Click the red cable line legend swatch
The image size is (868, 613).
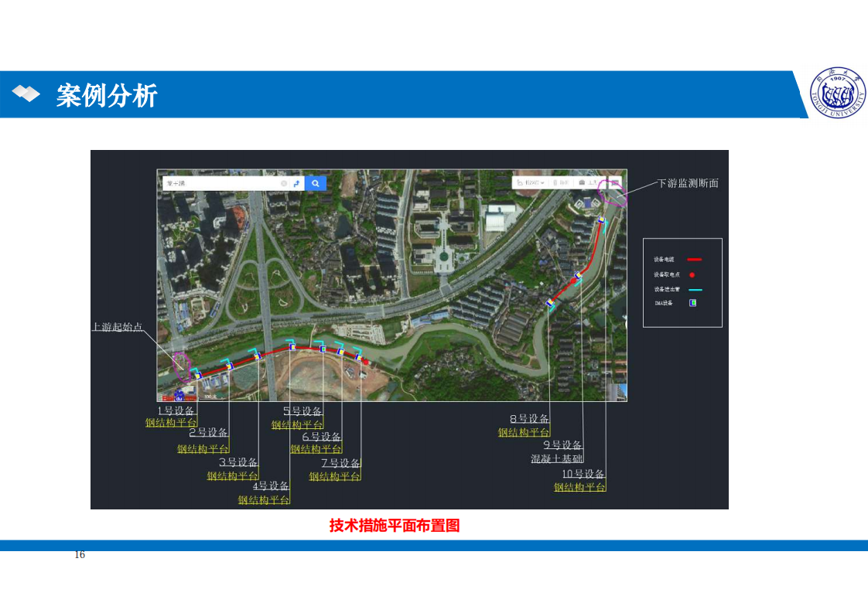click(694, 260)
